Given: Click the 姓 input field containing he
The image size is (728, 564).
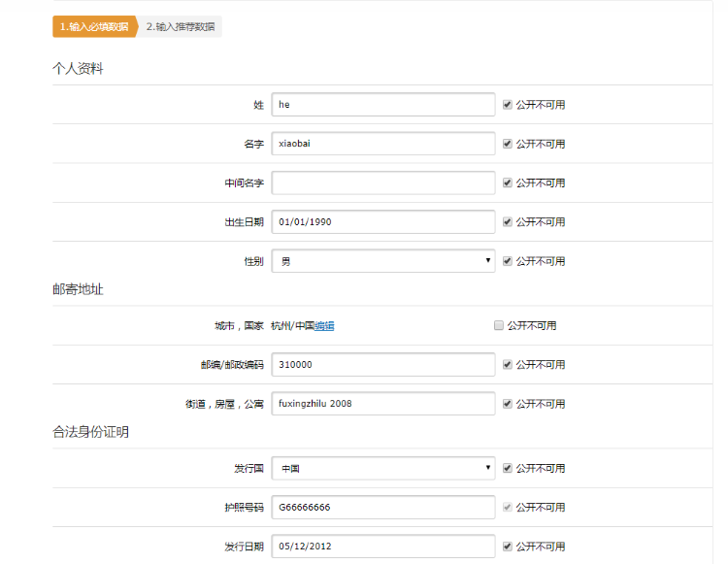Looking at the screenshot, I should pos(383,105).
